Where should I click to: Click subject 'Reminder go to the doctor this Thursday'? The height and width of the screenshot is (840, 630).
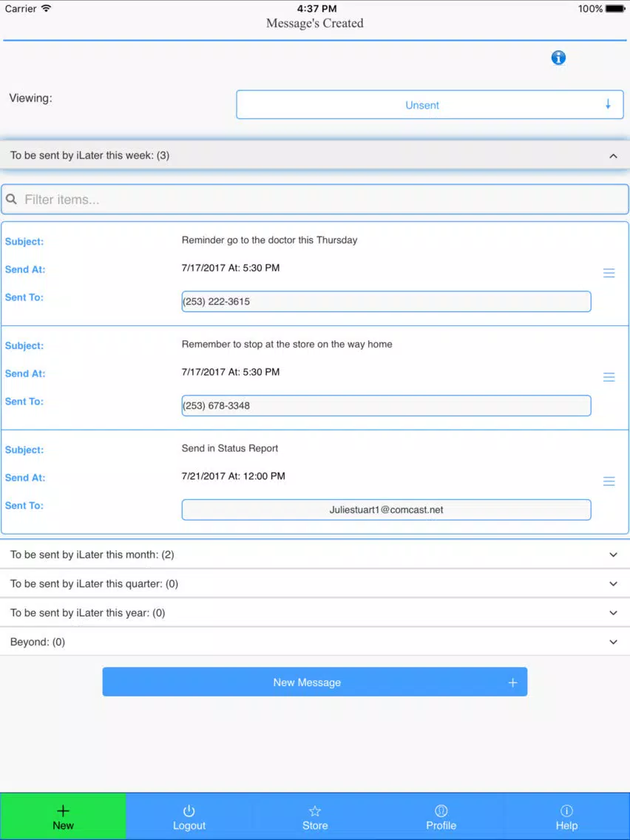coord(269,240)
